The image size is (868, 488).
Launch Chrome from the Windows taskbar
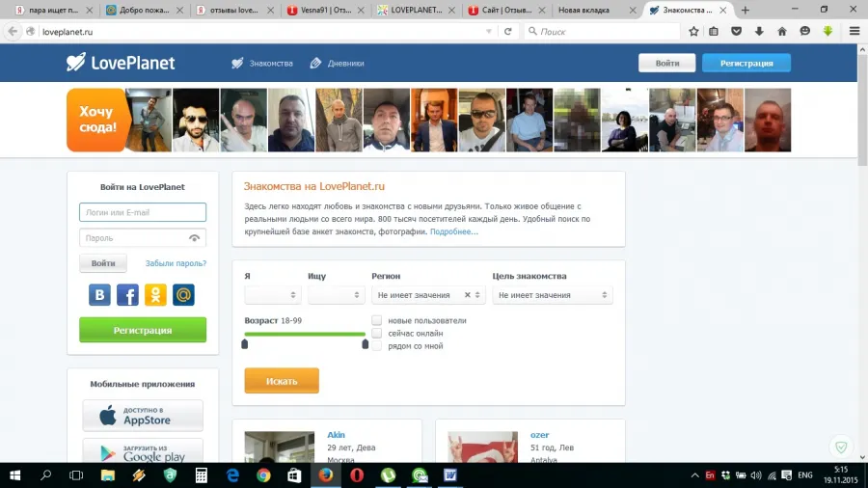(x=263, y=475)
